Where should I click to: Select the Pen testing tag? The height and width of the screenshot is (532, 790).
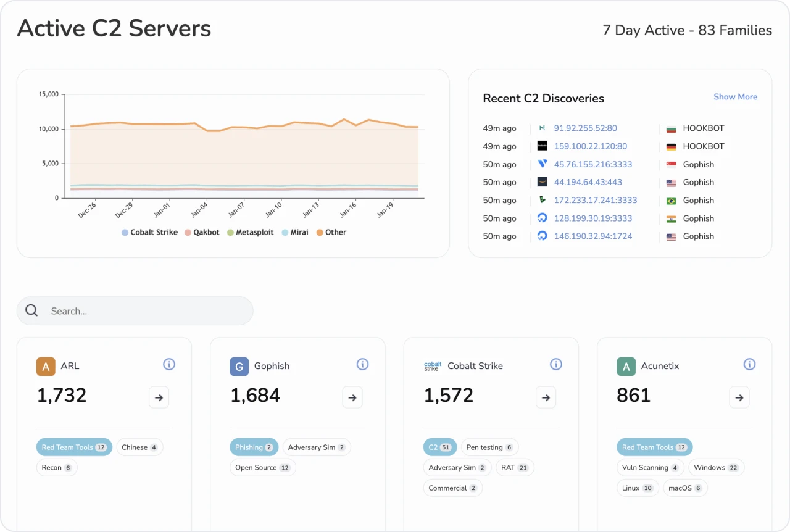(x=489, y=447)
